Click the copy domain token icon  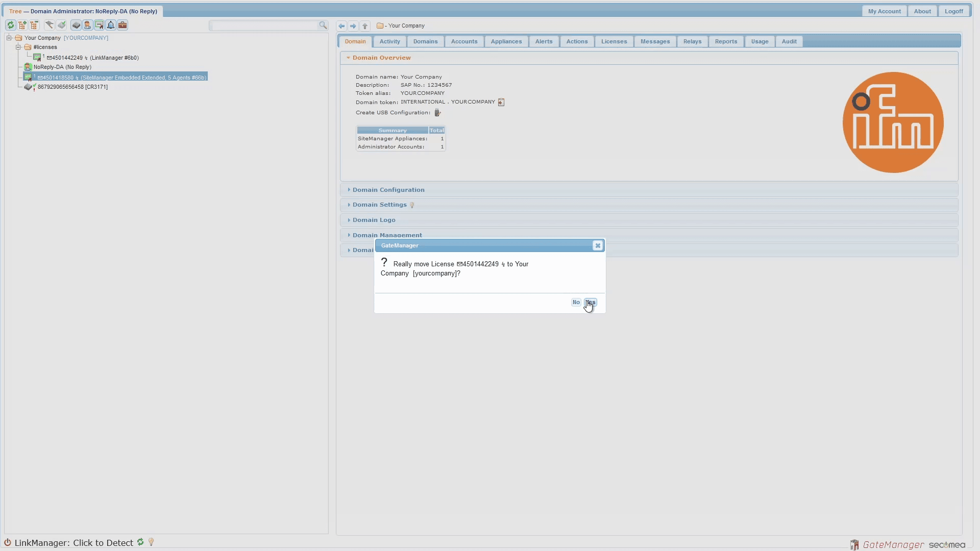[x=501, y=103]
